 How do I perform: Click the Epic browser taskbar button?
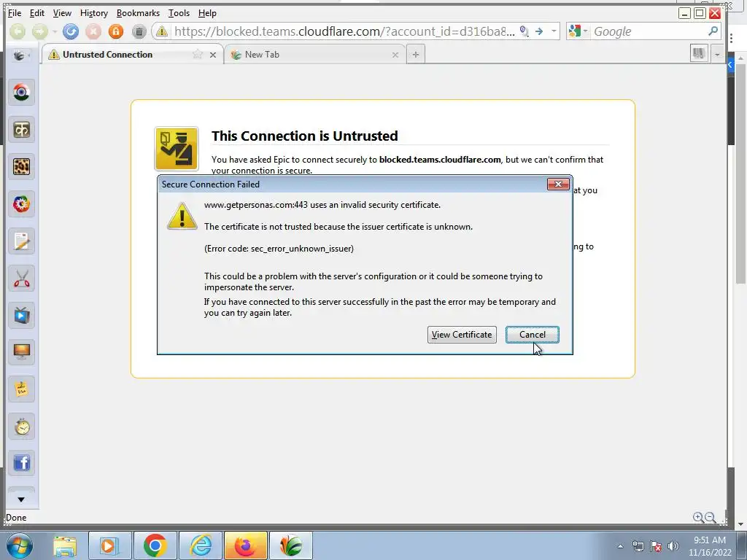(291, 546)
